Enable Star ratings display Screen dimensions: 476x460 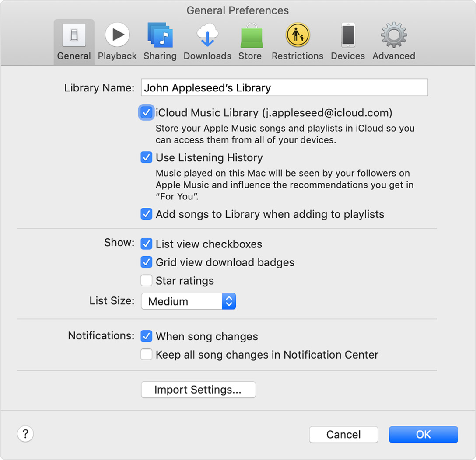click(x=147, y=280)
